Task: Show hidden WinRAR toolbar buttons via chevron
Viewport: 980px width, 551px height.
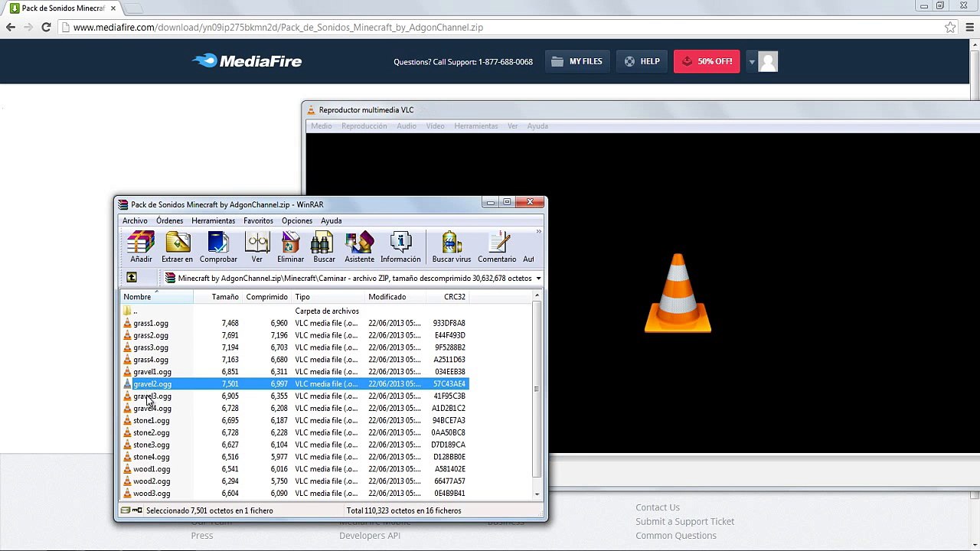Action: tap(539, 231)
